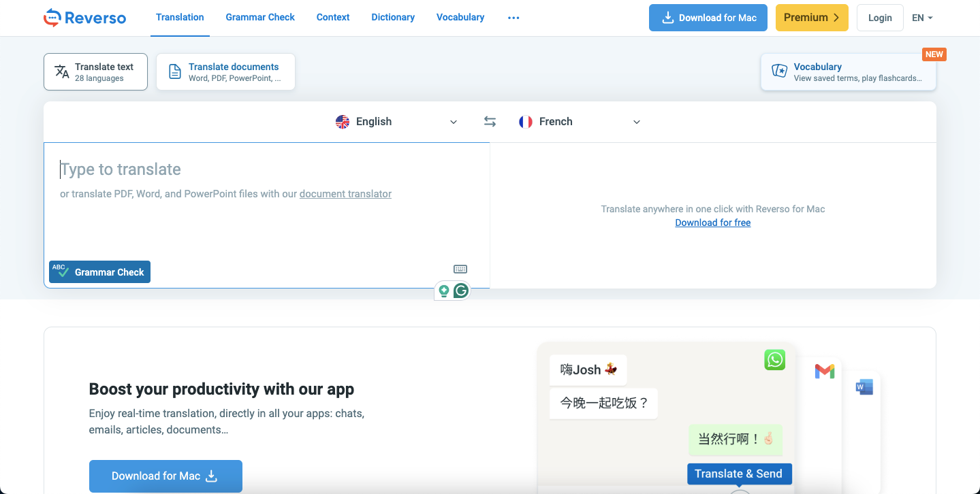The image size is (980, 494).
Task: Select the Translate documents mode
Action: pos(225,71)
